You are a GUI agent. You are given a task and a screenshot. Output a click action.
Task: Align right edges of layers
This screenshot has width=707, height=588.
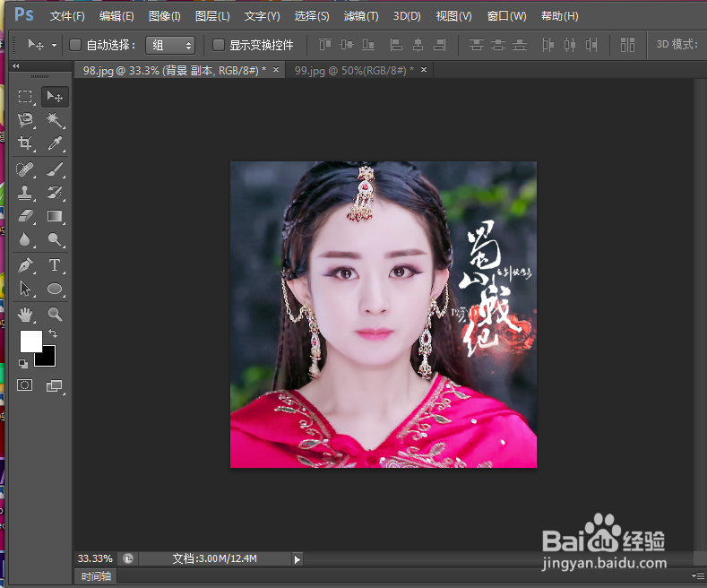click(x=440, y=44)
